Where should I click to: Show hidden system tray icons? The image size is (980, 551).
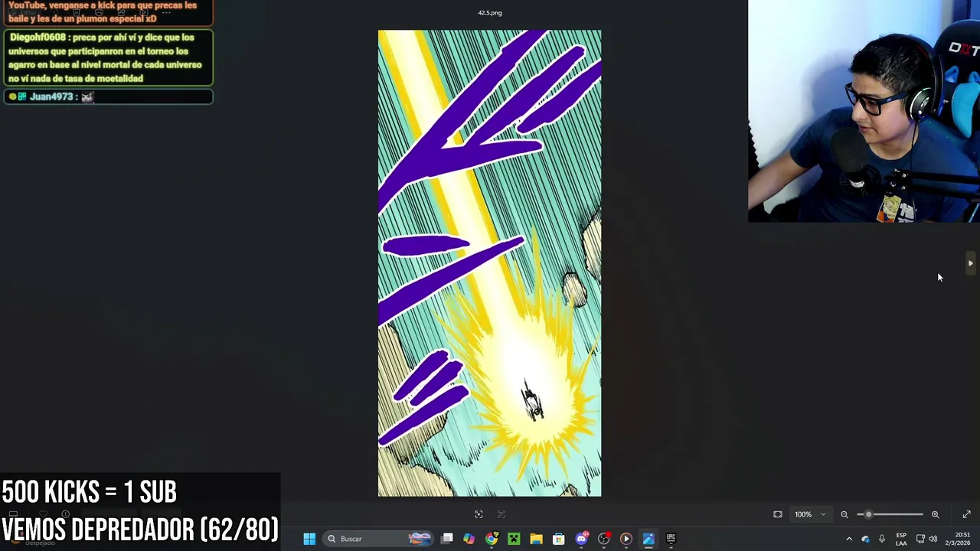coord(848,539)
